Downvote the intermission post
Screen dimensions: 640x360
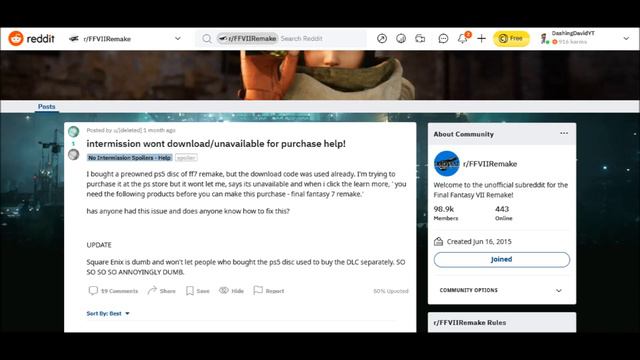pyautogui.click(x=73, y=154)
